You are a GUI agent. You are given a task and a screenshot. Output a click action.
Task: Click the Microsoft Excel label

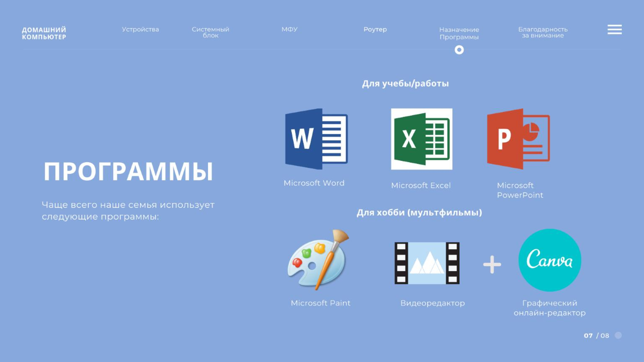pos(421,185)
